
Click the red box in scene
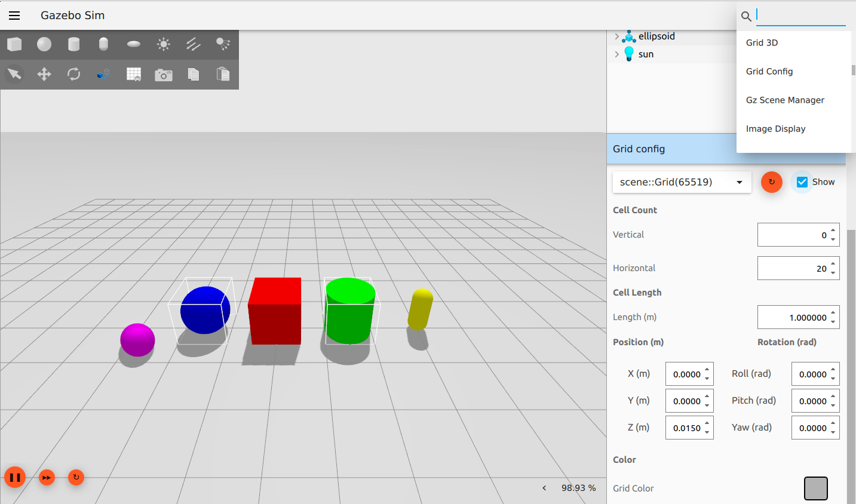(275, 311)
